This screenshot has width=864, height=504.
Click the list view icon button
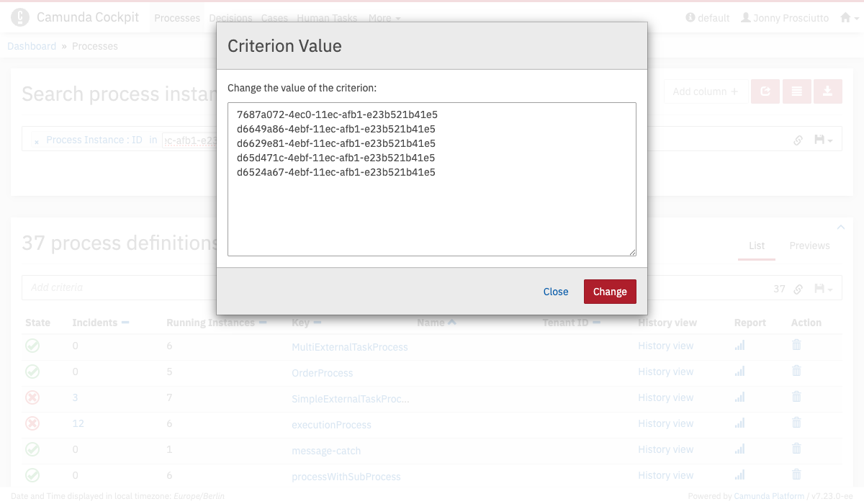click(x=796, y=91)
